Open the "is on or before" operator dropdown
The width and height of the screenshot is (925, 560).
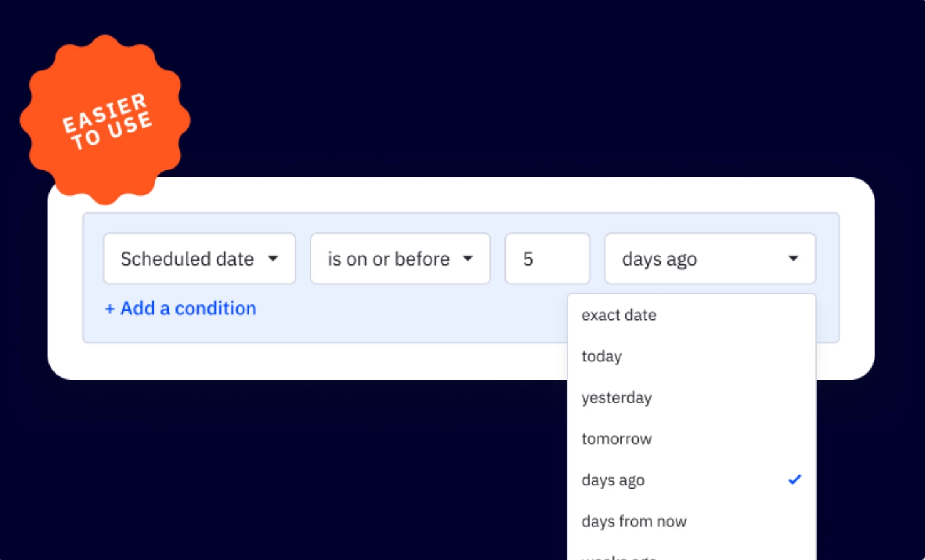[399, 258]
